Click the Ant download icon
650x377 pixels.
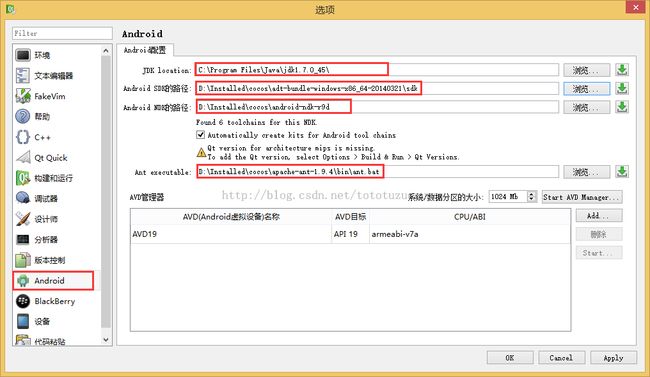point(622,171)
